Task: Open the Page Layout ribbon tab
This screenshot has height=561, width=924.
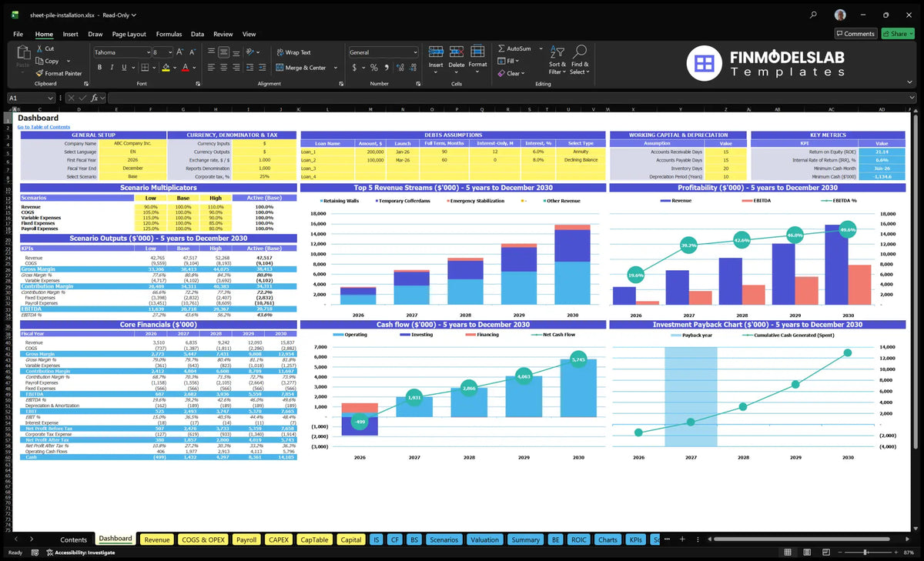Action: pos(129,34)
